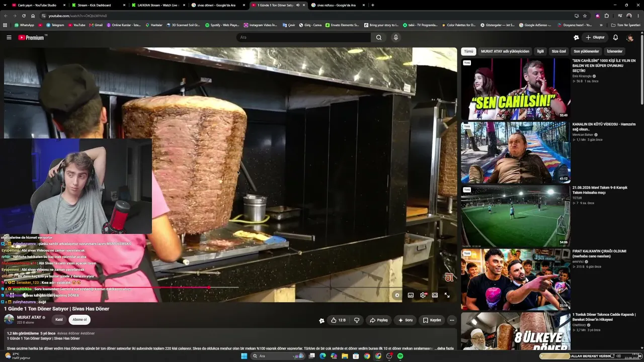Select the Tümü filter chip
This screenshot has width=644, height=362.
point(468,51)
